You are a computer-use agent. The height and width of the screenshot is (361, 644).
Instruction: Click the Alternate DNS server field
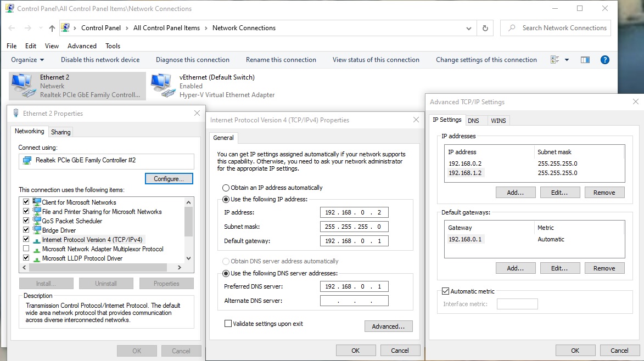point(354,301)
